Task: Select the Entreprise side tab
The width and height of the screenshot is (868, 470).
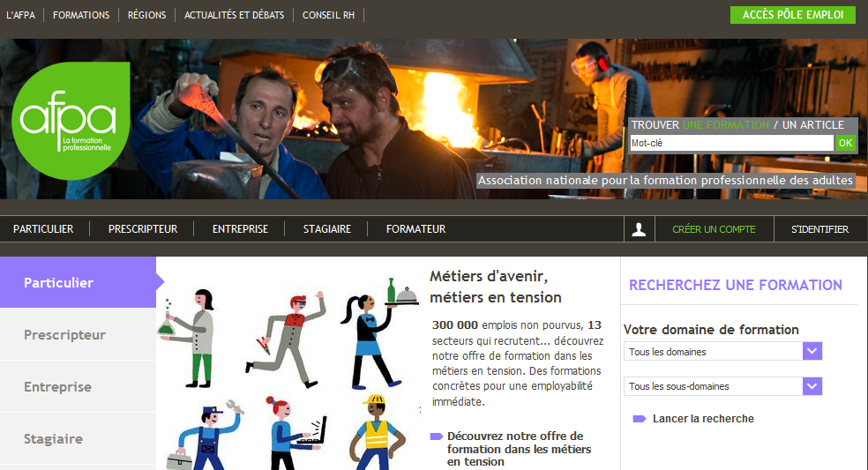Action: [x=57, y=387]
